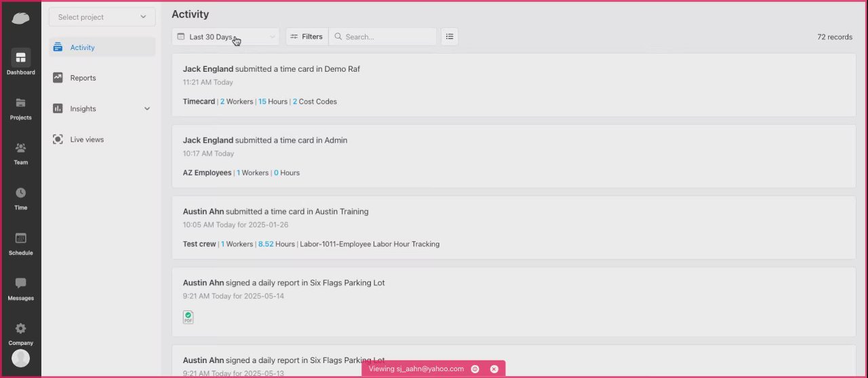
Task: Click the Search input field
Action: pyautogui.click(x=382, y=37)
